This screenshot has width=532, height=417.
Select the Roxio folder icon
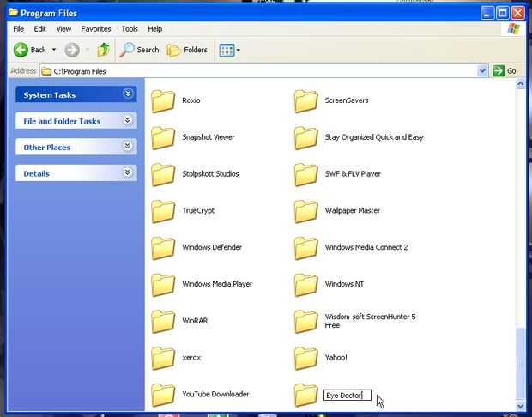click(163, 100)
